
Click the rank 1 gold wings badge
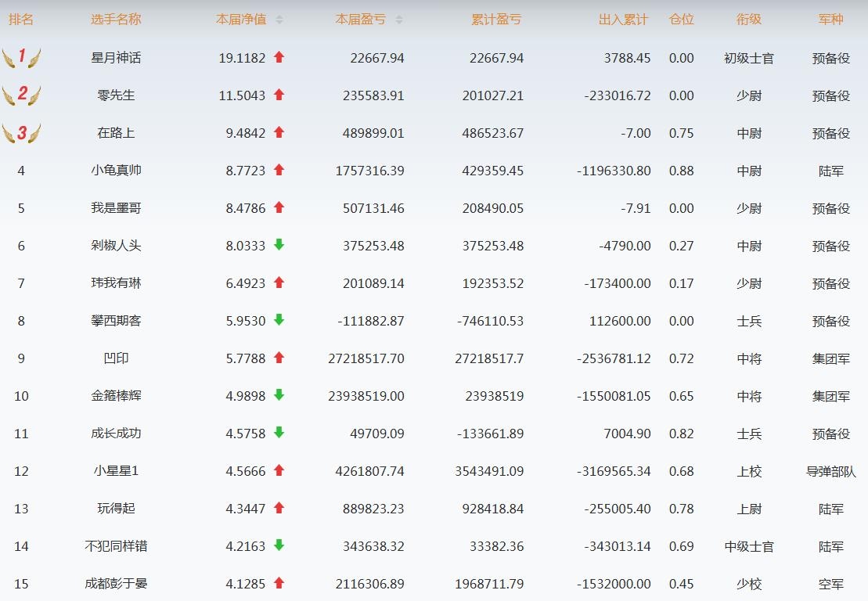(21, 57)
